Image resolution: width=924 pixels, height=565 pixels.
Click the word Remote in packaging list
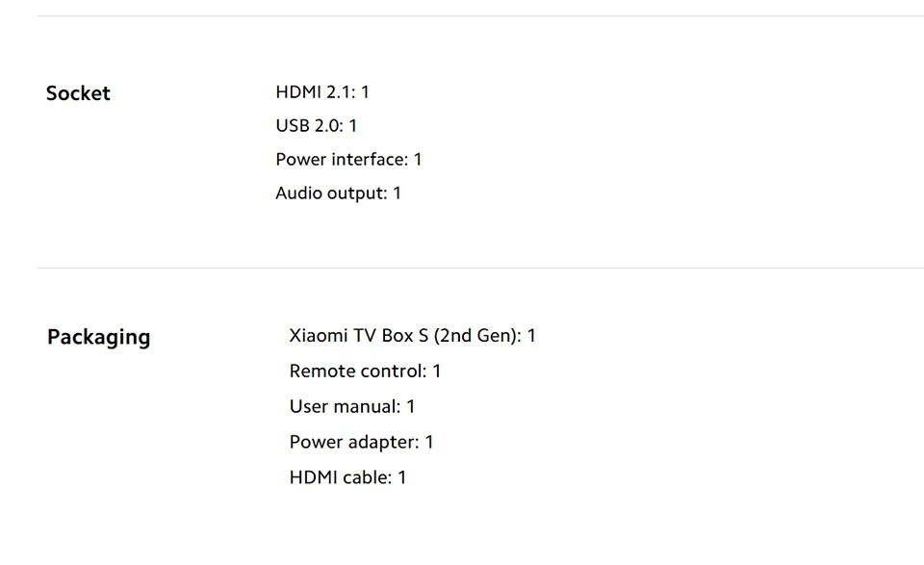pyautogui.click(x=322, y=372)
